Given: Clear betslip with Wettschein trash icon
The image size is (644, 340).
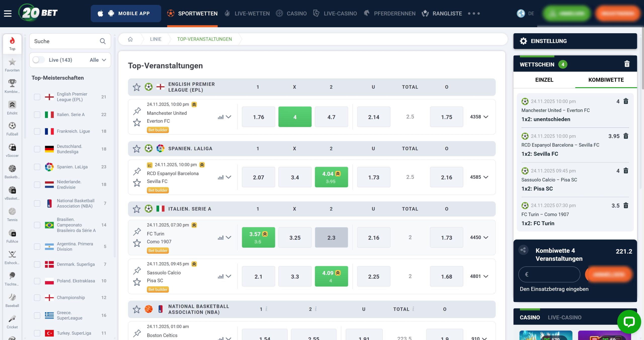Looking at the screenshot, I should pos(627,64).
